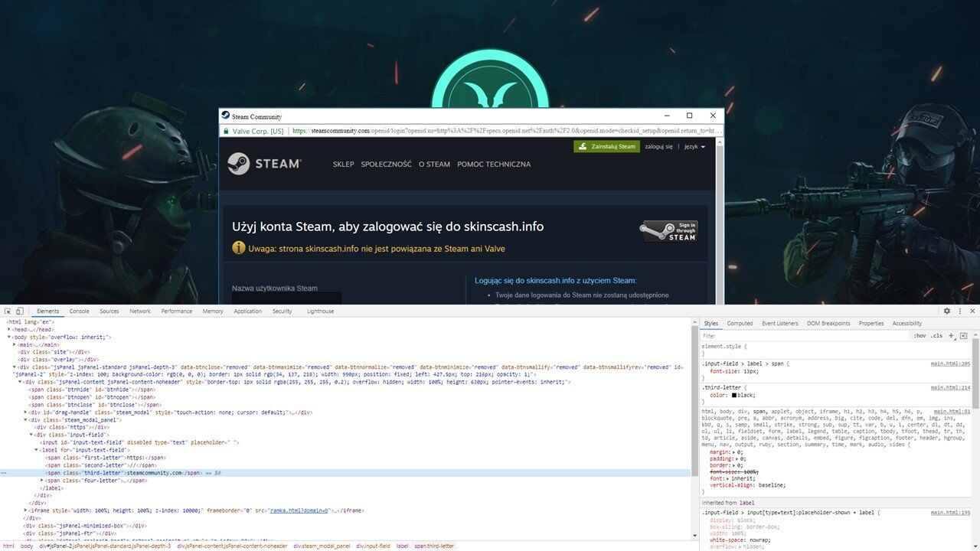This screenshot has width=980, height=551.
Task: Open the Event Listeners tab
Action: (779, 324)
